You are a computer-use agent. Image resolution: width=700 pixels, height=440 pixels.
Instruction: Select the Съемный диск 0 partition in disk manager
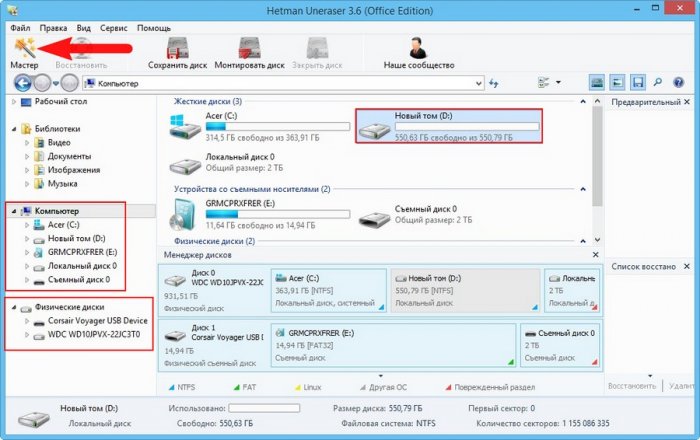click(x=560, y=345)
